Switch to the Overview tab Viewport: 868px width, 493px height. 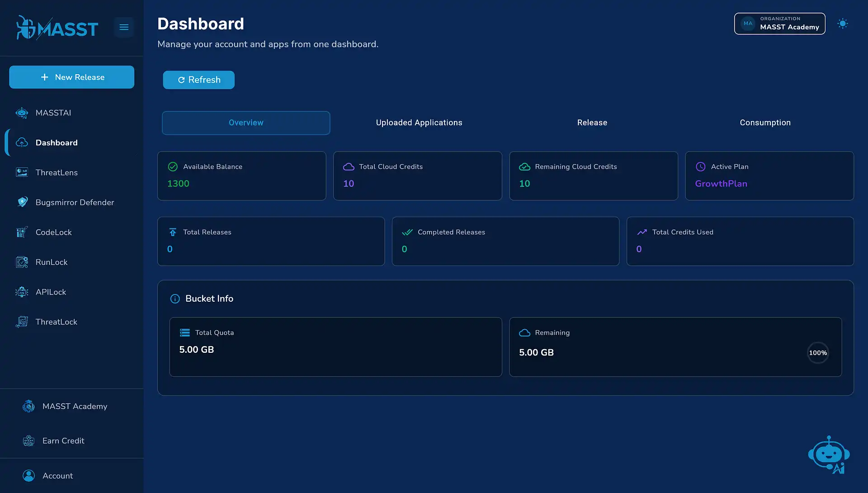click(x=246, y=123)
